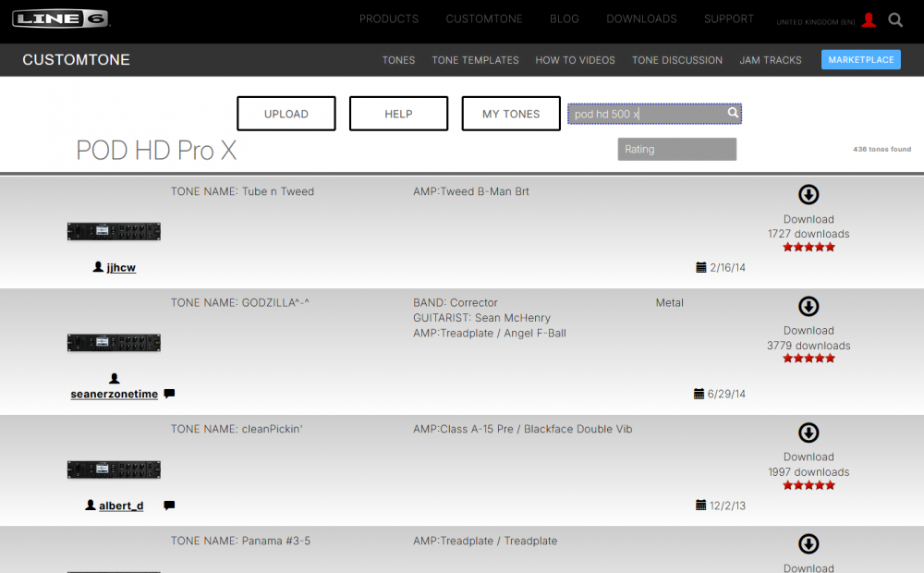The width and height of the screenshot is (924, 573).
Task: Open device thumbnail for GODZILLA^-^ tone
Action: [x=114, y=343]
